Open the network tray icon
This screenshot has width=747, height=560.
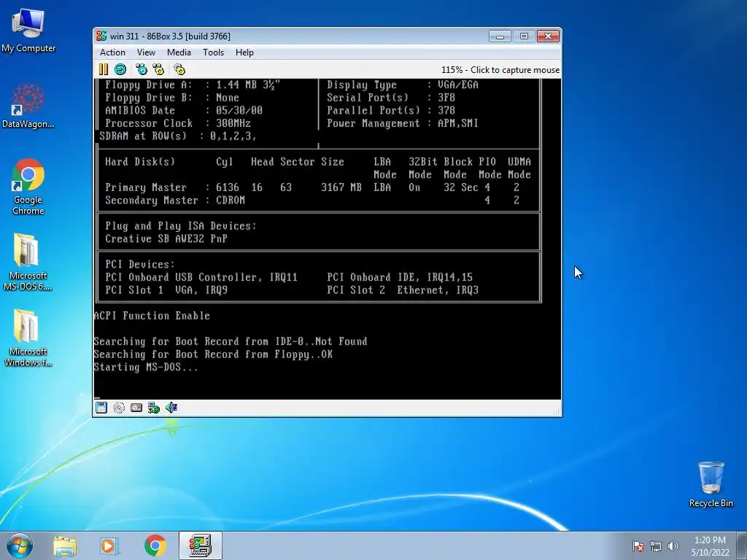click(x=656, y=546)
